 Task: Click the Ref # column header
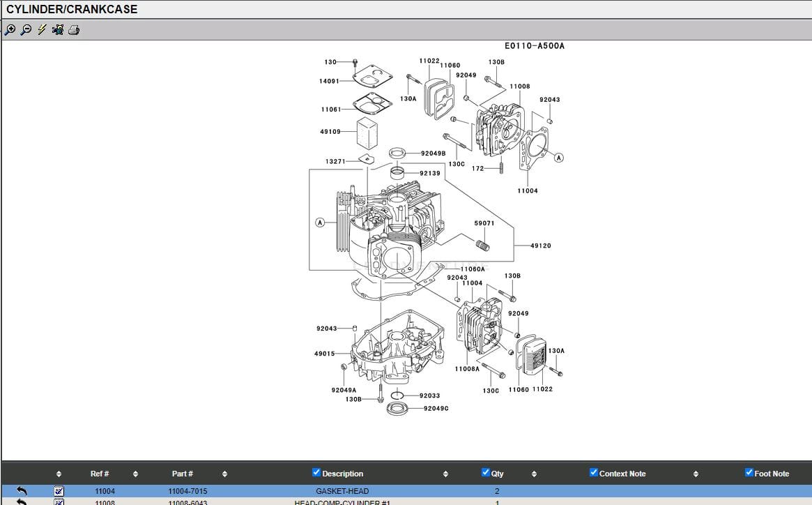pos(100,474)
